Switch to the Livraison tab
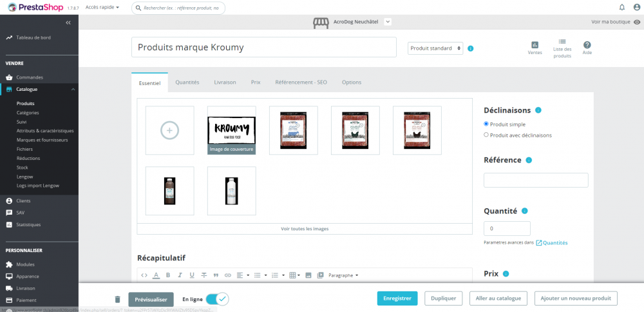644x312 pixels. click(225, 83)
